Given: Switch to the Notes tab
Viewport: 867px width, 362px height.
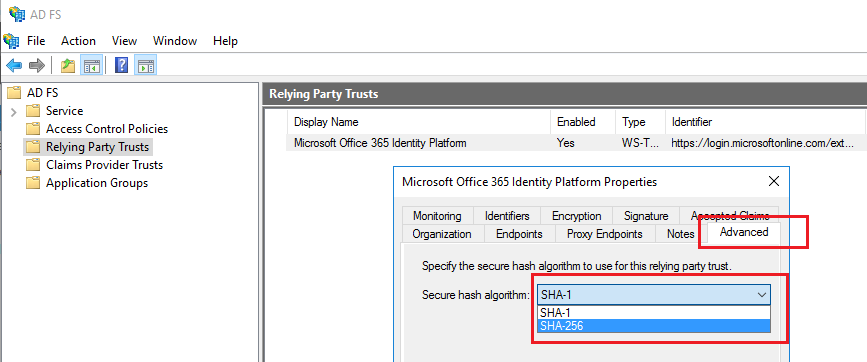Looking at the screenshot, I should pos(681,234).
